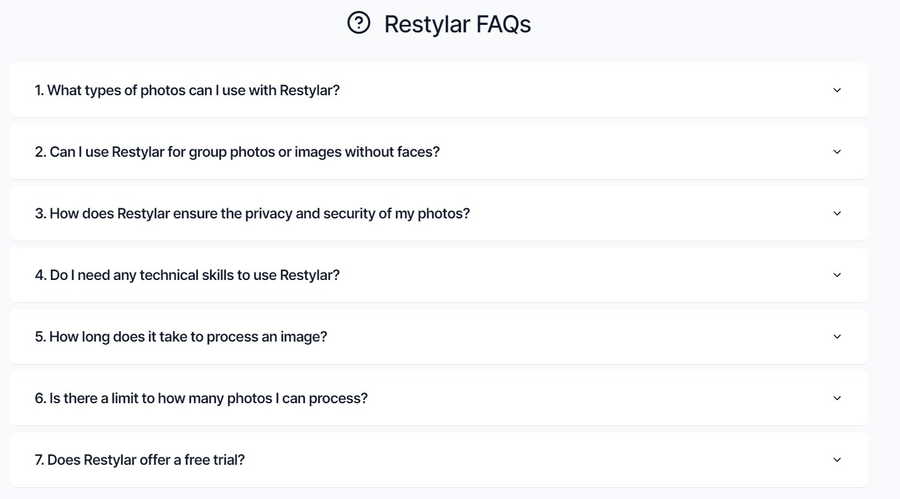The height and width of the screenshot is (499, 900).
Task: Toggle chevron for privacy and security question
Action: click(x=837, y=213)
